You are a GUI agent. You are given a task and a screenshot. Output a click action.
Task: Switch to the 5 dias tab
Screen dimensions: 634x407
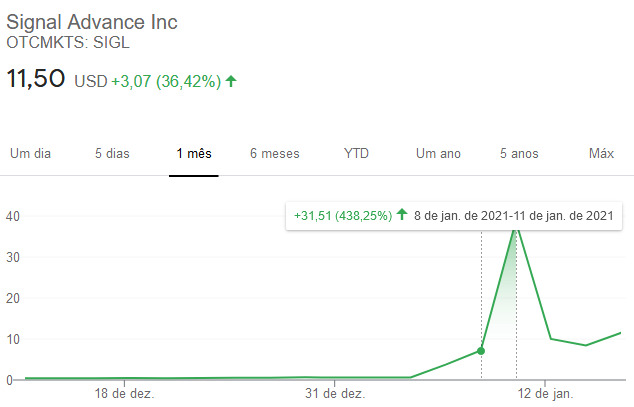pyautogui.click(x=112, y=154)
